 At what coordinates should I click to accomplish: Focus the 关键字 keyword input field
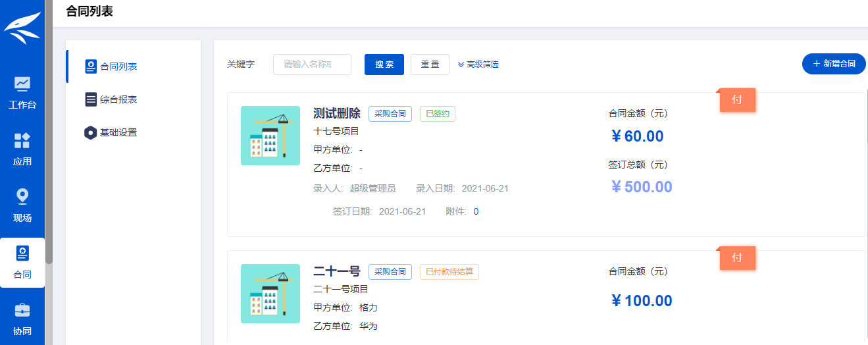(x=312, y=65)
